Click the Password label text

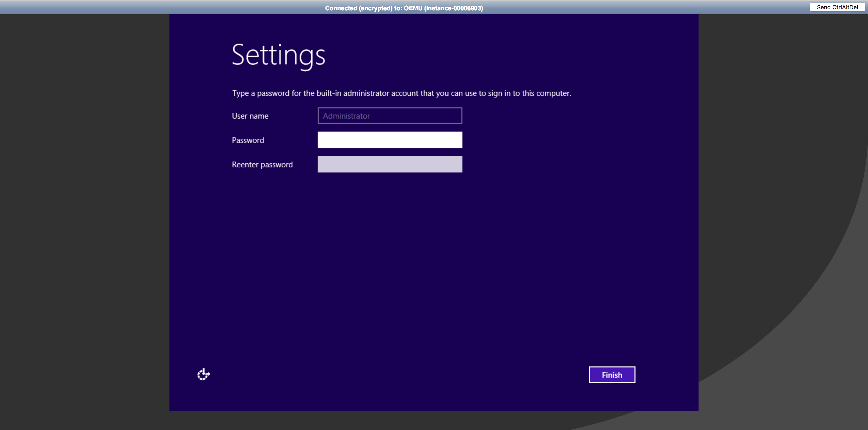[248, 140]
